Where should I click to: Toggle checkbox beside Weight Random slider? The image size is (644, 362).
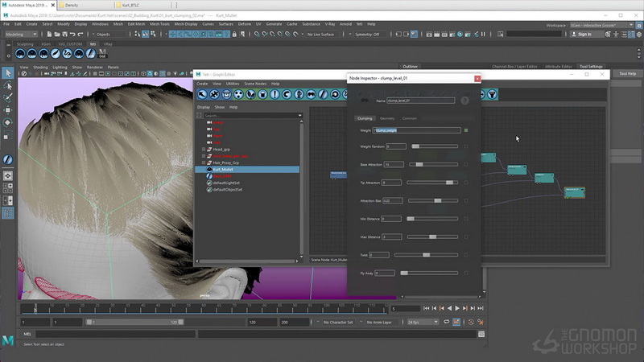[x=466, y=146]
